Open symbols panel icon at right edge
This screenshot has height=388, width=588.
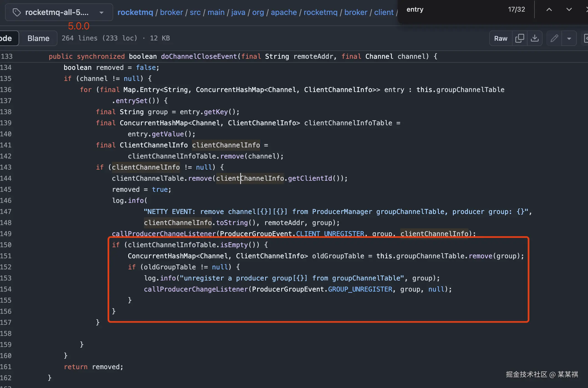click(586, 38)
